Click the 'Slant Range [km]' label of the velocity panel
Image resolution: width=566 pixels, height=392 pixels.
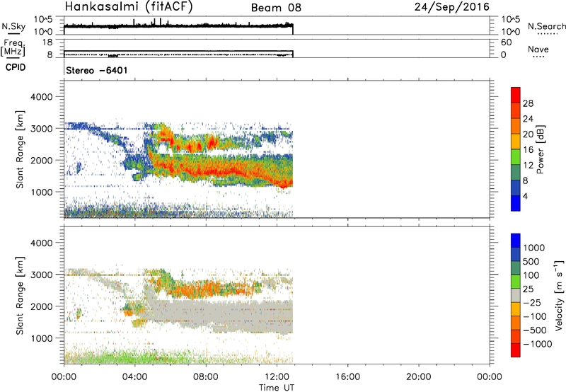pyautogui.click(x=20, y=296)
